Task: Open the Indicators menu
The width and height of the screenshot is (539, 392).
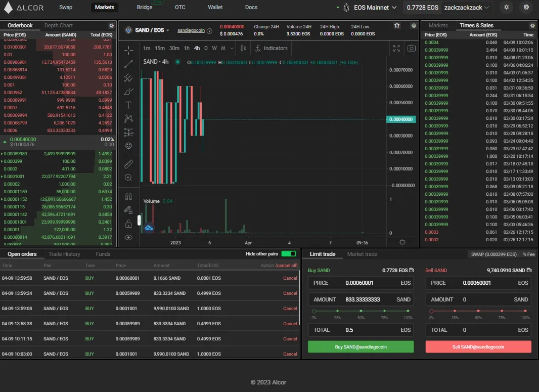Action: point(271,48)
